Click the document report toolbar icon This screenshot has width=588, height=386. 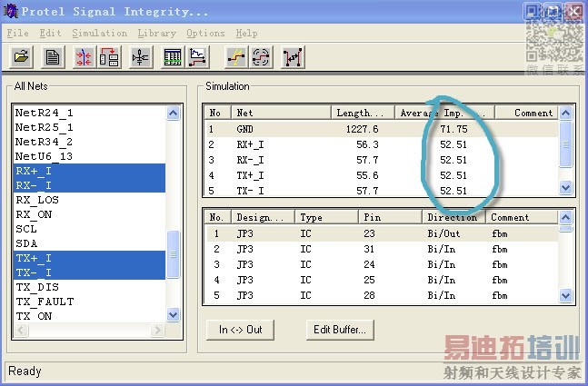(53, 57)
